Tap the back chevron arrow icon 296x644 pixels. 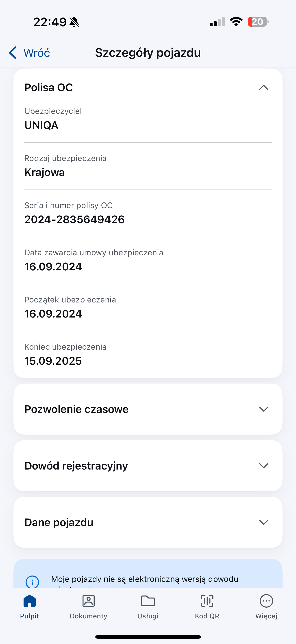(x=13, y=53)
